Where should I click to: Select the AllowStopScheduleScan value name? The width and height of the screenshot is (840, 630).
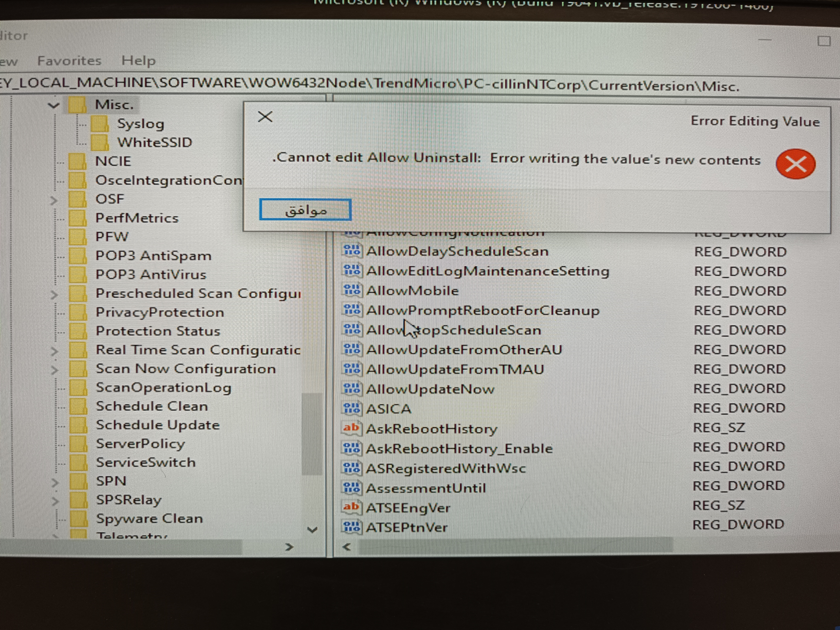[454, 330]
